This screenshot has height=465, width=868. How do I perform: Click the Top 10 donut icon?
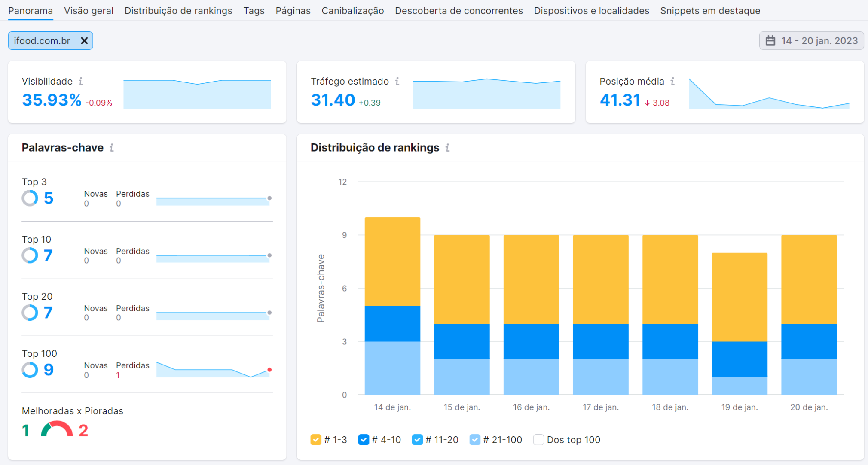(30, 255)
